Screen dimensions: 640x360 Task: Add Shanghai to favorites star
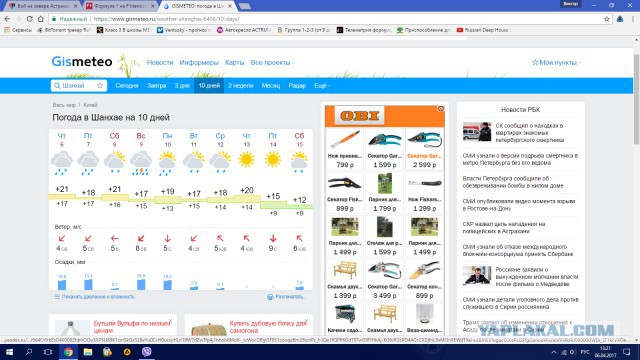[100, 85]
